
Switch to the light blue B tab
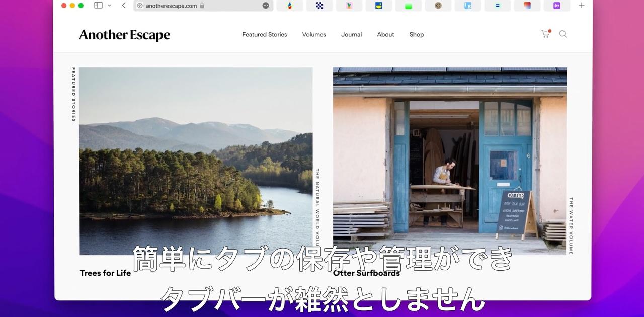468,6
